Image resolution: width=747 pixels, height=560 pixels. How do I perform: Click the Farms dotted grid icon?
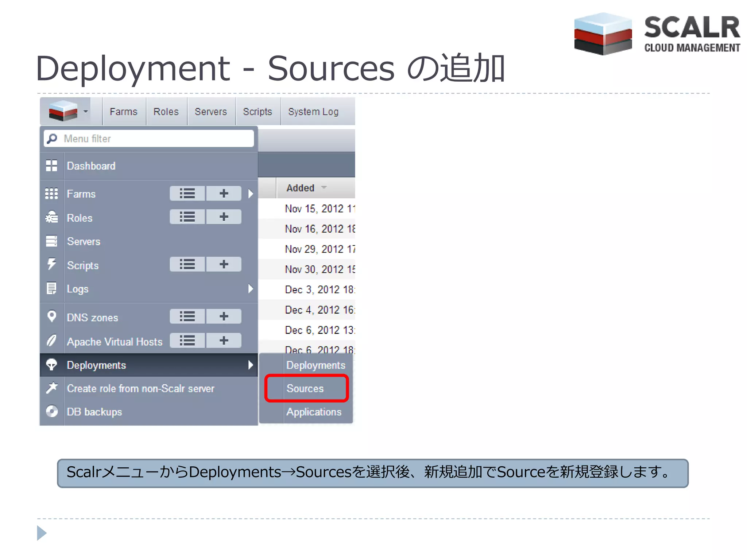coord(51,194)
